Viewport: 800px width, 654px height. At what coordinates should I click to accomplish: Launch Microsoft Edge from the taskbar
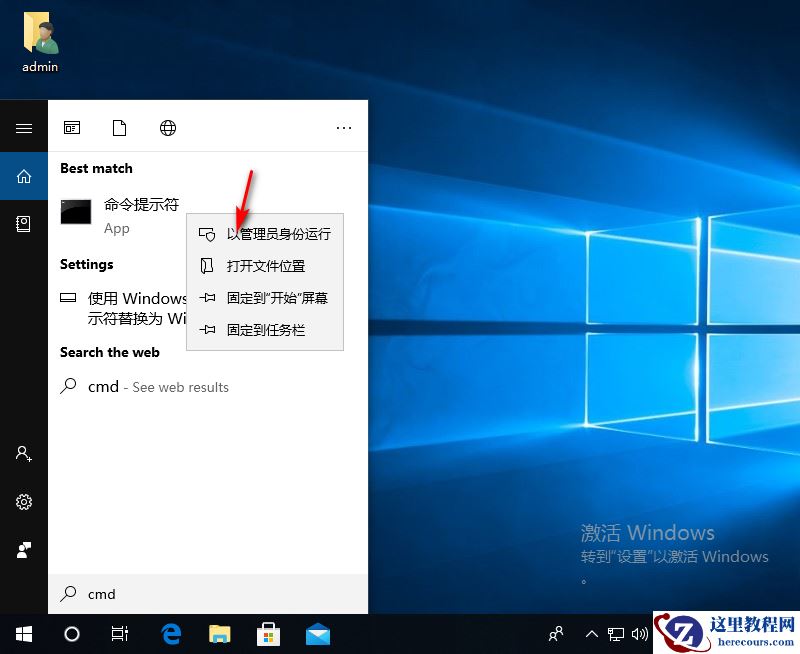170,634
